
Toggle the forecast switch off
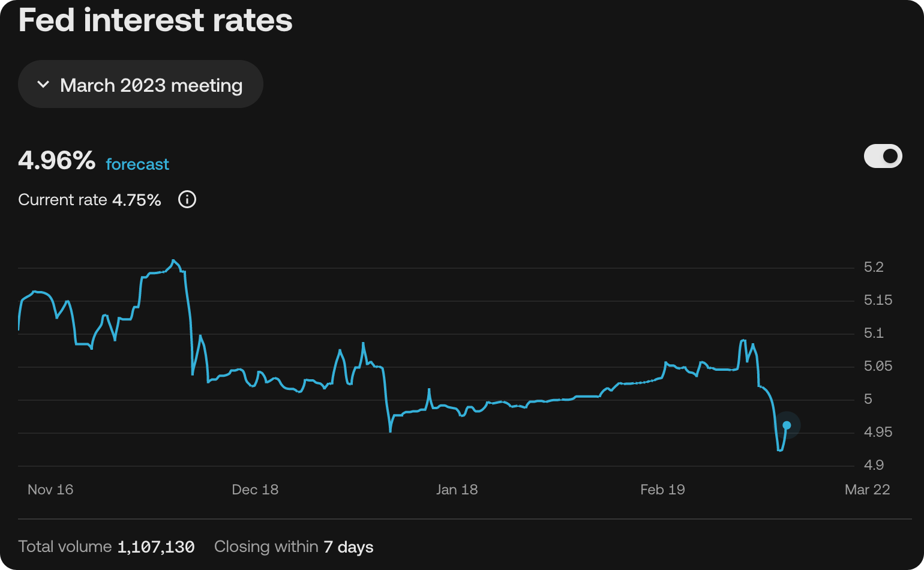point(883,156)
